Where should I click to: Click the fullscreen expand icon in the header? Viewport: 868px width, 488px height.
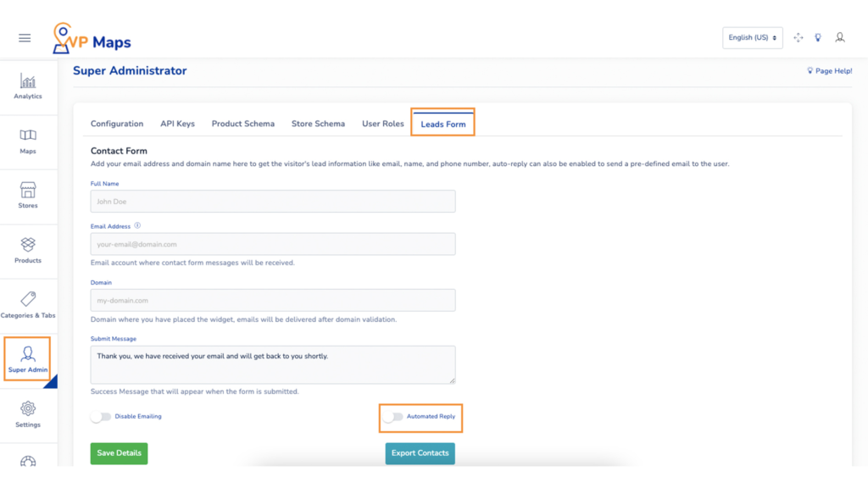798,37
